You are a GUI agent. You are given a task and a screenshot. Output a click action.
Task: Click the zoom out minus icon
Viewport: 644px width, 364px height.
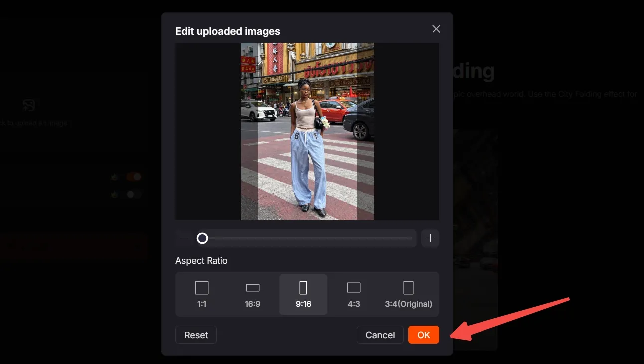pos(184,238)
